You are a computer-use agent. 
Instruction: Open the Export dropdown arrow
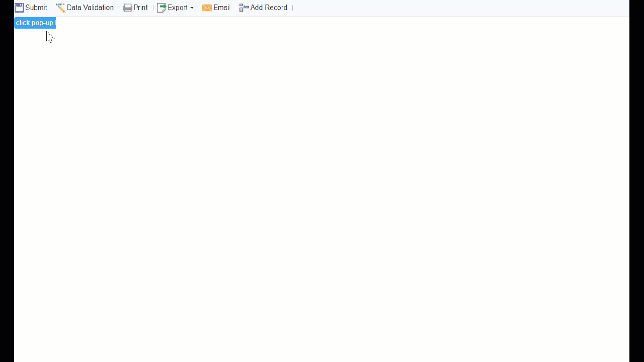[192, 8]
